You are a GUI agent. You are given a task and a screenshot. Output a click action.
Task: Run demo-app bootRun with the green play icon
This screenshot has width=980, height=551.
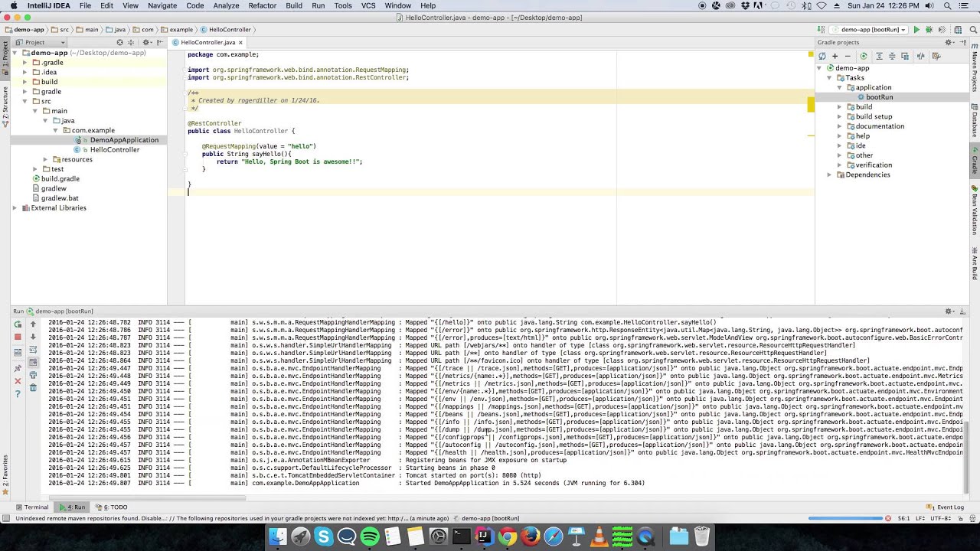click(916, 30)
